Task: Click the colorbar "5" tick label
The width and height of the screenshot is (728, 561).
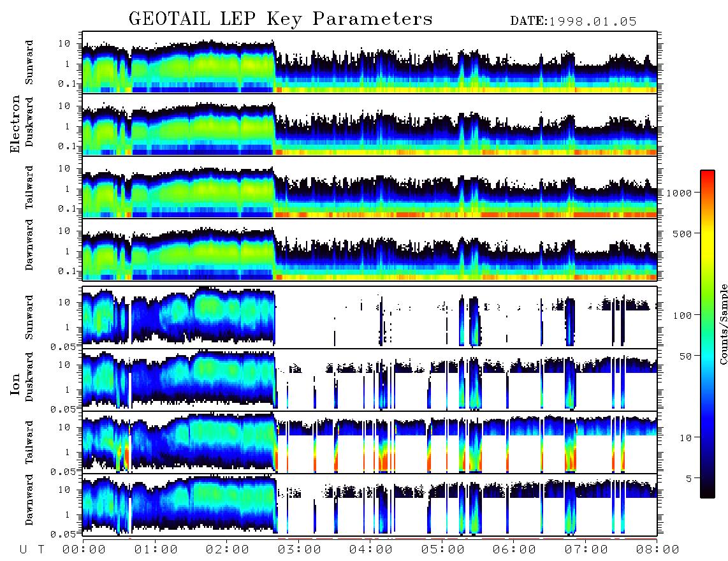Action: 689,478
